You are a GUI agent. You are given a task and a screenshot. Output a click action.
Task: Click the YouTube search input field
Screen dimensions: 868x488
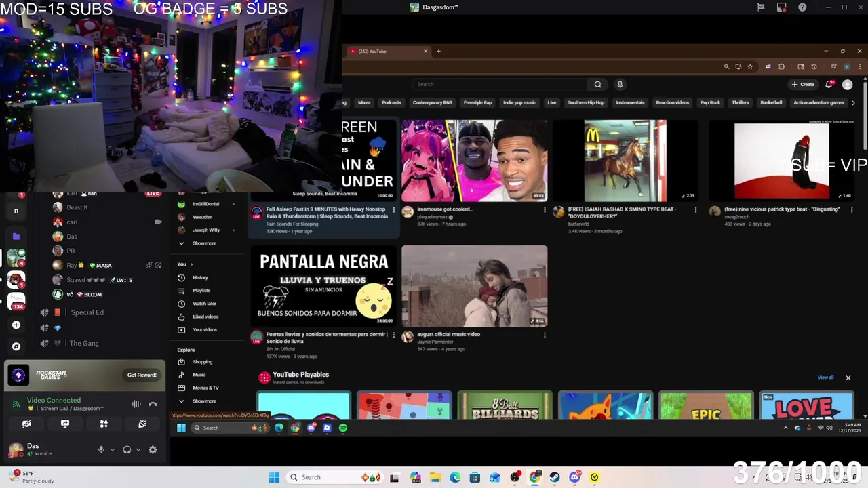[x=500, y=84]
